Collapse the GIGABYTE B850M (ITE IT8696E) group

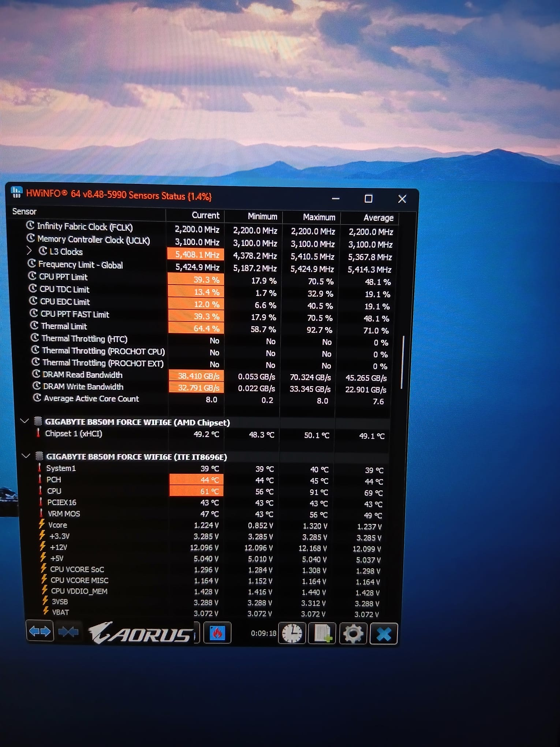[26, 456]
